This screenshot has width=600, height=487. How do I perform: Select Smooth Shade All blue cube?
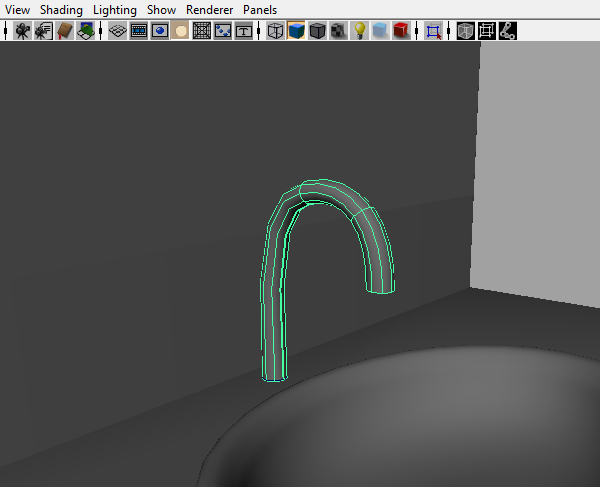(296, 31)
